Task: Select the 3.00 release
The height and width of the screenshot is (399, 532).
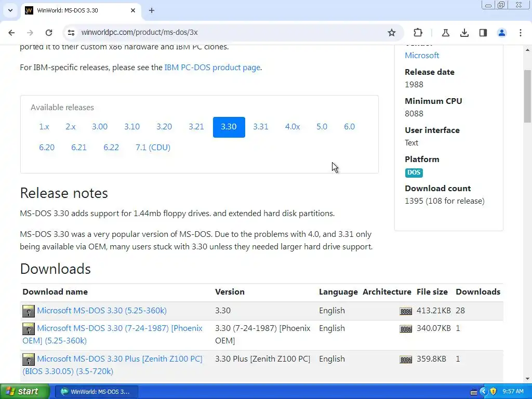Action: pos(100,127)
